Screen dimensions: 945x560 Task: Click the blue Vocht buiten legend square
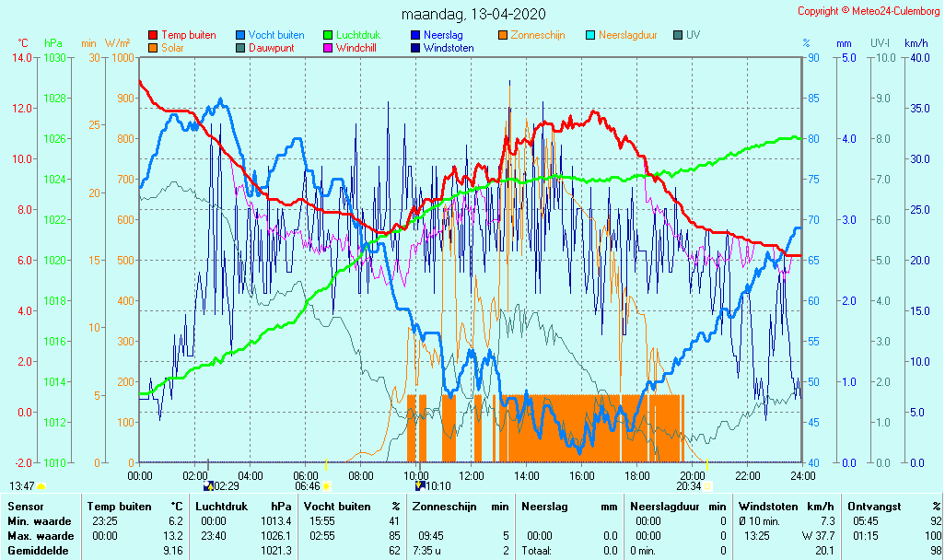click(x=240, y=35)
